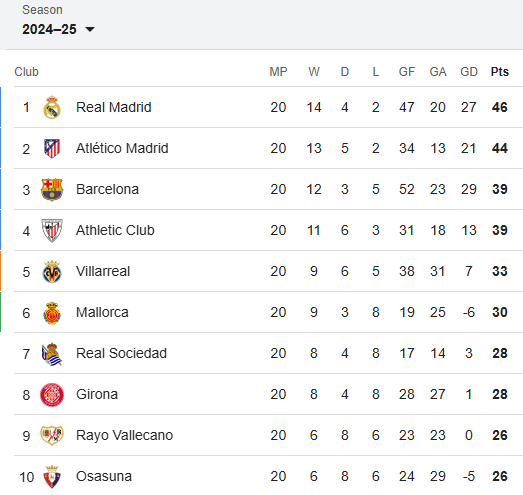Image resolution: width=523 pixels, height=495 pixels.
Task: Click the Barcelona club crest
Action: [x=52, y=189]
